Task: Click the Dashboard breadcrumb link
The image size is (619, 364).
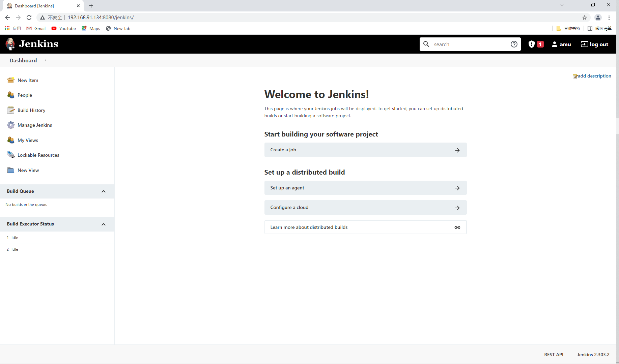Action: (23, 60)
